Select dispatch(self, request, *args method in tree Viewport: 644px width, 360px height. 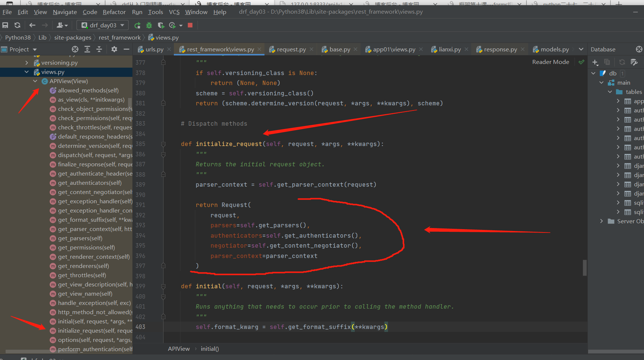point(95,155)
